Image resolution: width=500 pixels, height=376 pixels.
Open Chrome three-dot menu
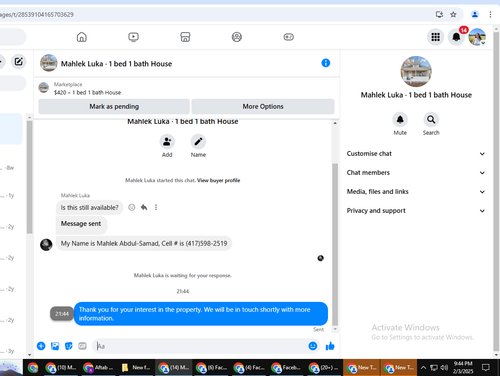(490, 14)
